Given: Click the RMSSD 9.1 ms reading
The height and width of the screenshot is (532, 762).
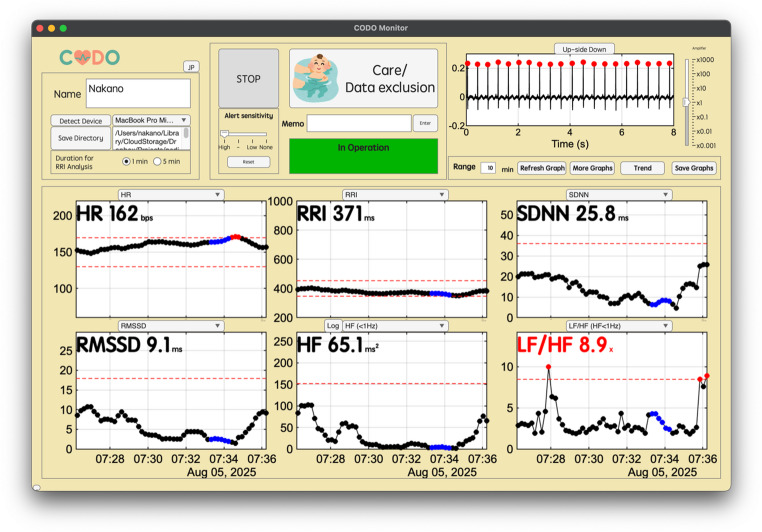Looking at the screenshot, I should point(129,345).
